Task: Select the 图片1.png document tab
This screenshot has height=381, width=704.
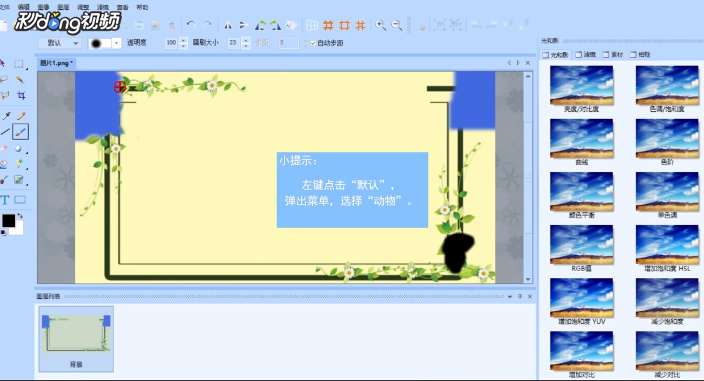Action: pyautogui.click(x=56, y=63)
